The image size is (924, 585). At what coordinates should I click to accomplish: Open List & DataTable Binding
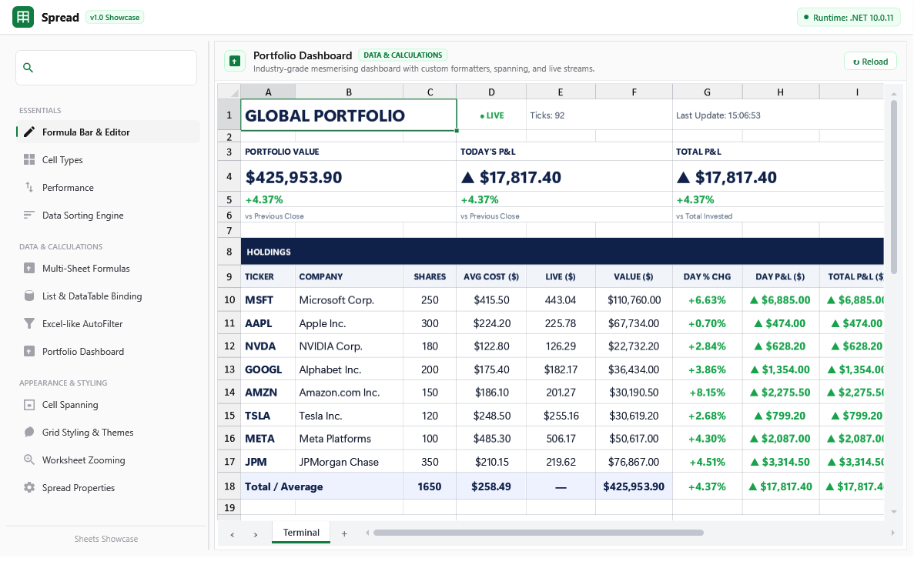(108, 296)
